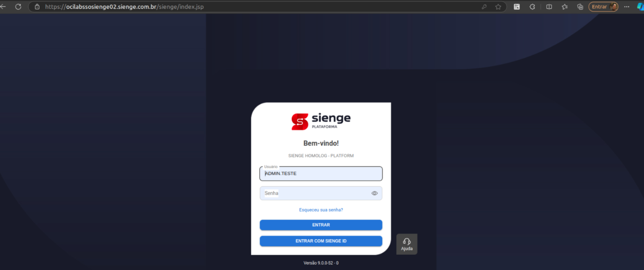Click ENTRAR COM SIENGE ID button

tap(321, 241)
